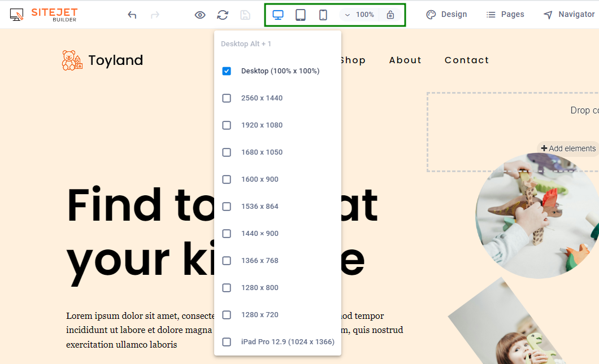This screenshot has height=364, width=599.
Task: Open the Design panel
Action: (x=446, y=15)
